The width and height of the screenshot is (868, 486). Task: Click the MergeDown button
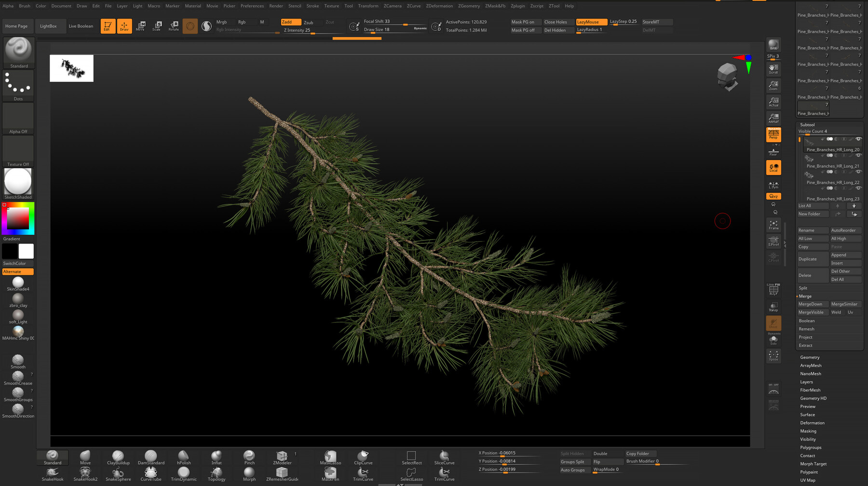point(812,304)
